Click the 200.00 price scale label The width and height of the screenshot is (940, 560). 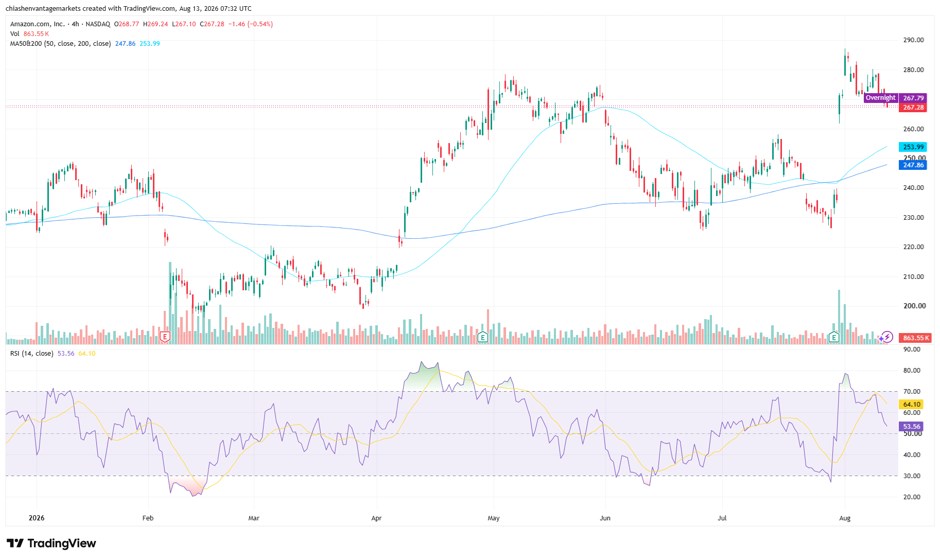914,306
